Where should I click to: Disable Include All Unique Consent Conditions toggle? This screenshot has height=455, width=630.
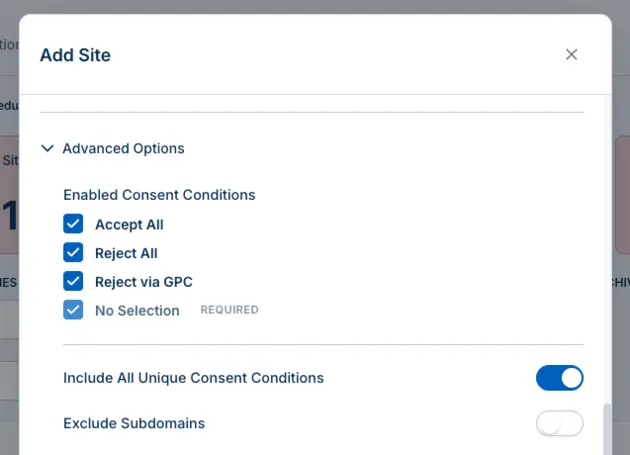[x=559, y=378]
